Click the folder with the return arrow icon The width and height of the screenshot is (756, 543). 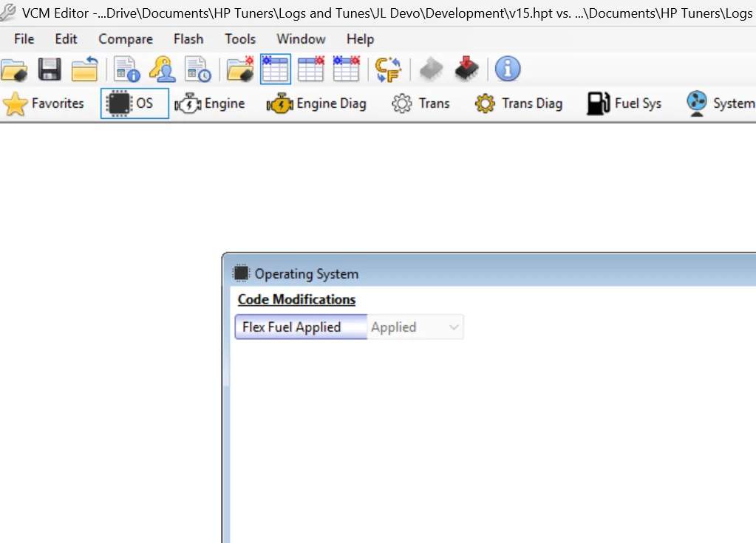[x=85, y=69]
